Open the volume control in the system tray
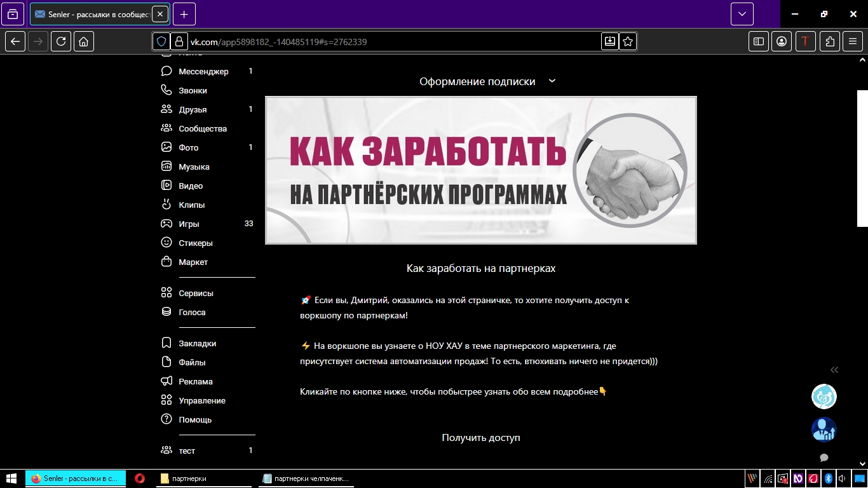This screenshot has width=868, height=488. pyautogui.click(x=842, y=478)
